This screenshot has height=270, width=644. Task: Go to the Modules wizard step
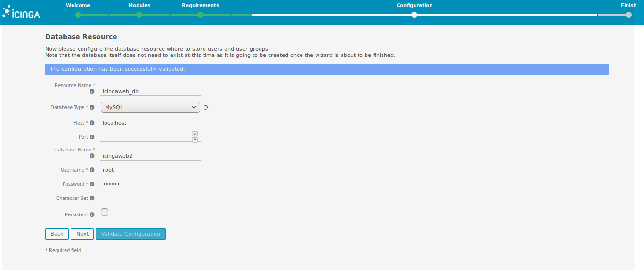139,5
